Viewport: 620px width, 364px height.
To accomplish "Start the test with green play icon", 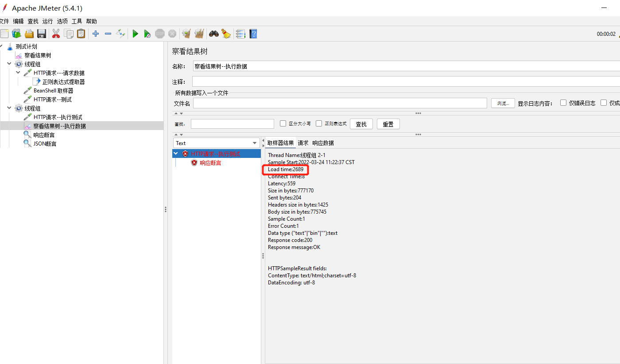I will (135, 34).
